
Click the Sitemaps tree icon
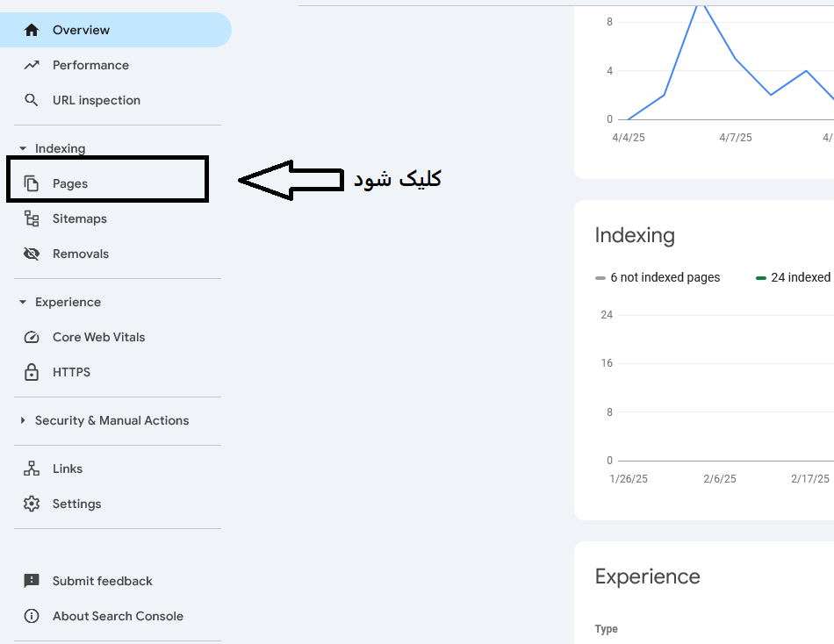[x=32, y=218]
